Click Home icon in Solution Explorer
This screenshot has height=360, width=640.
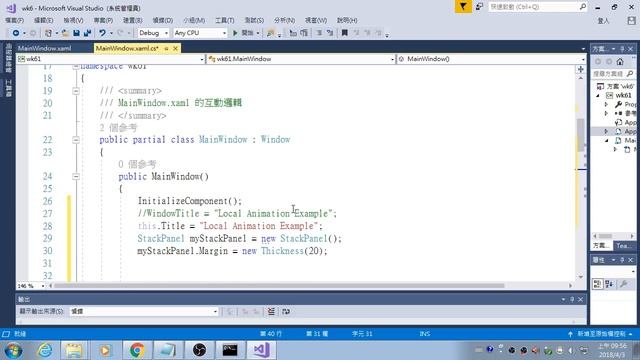point(620,62)
